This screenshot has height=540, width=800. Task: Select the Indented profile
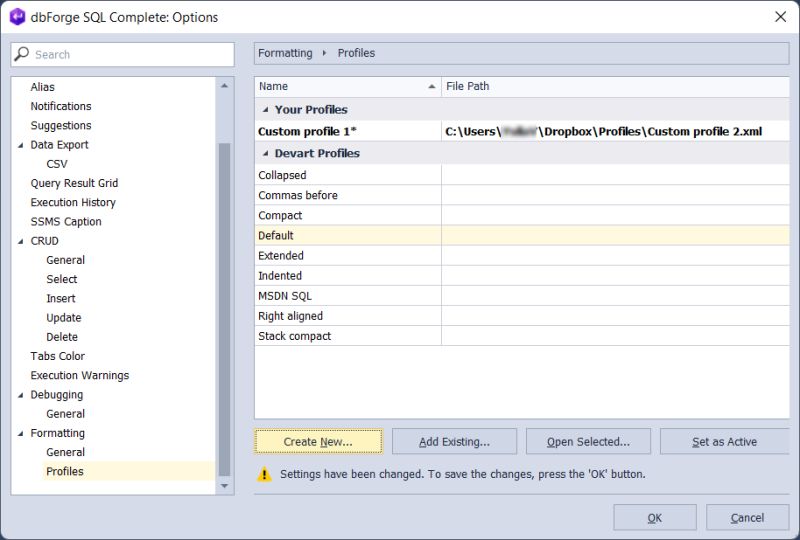[x=521, y=276]
